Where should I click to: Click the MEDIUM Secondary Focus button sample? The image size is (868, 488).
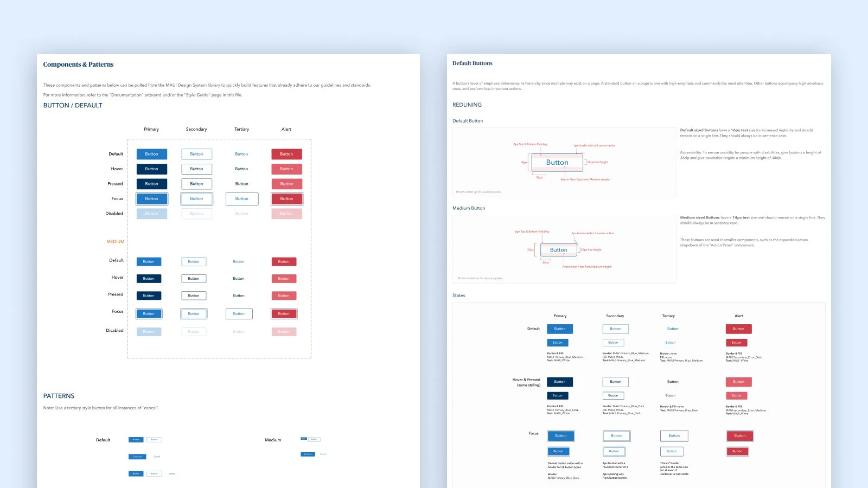[194, 313]
